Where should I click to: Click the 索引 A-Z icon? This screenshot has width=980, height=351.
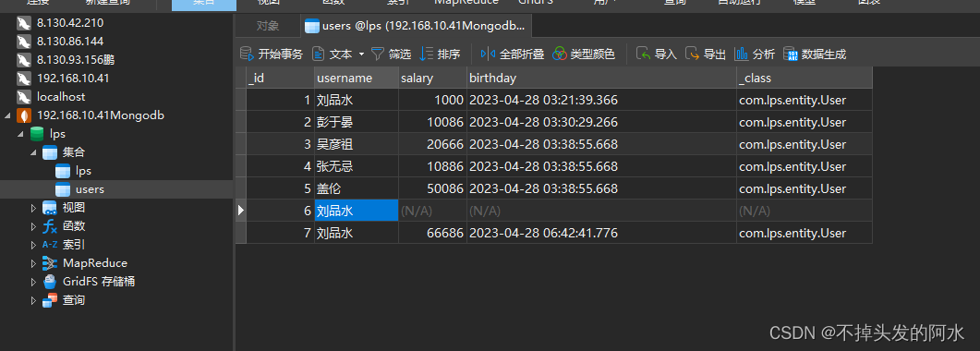(50, 245)
